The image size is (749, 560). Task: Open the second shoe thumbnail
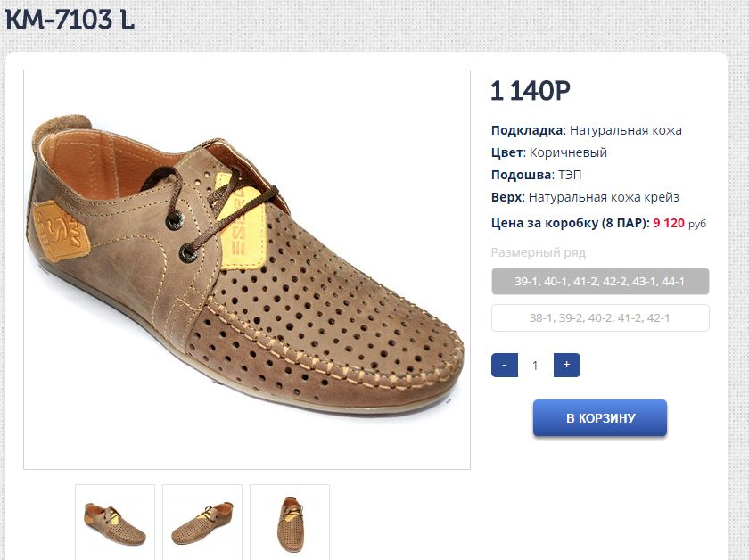202,523
